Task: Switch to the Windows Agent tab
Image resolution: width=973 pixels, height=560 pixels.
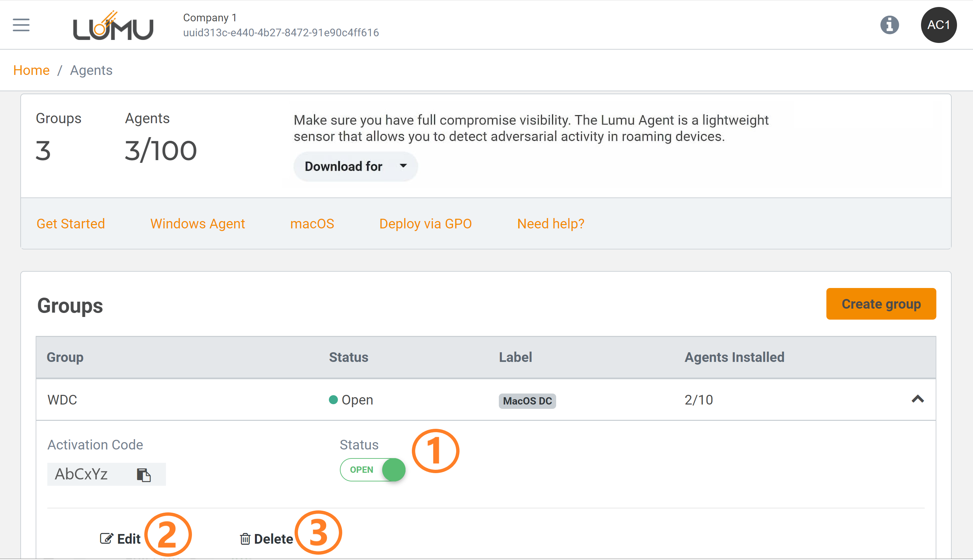Action: [198, 224]
